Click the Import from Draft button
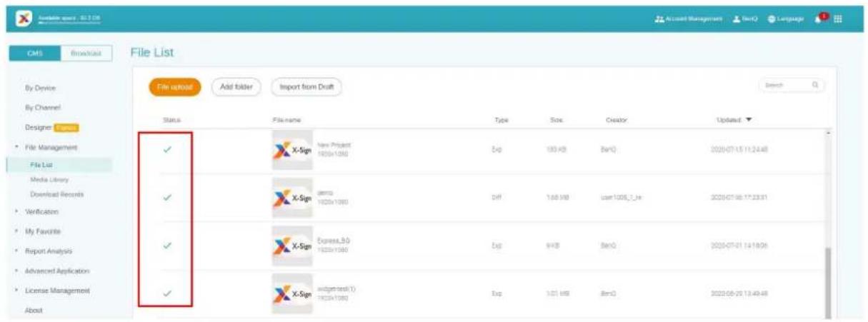The height and width of the screenshot is (322, 868). (x=306, y=87)
